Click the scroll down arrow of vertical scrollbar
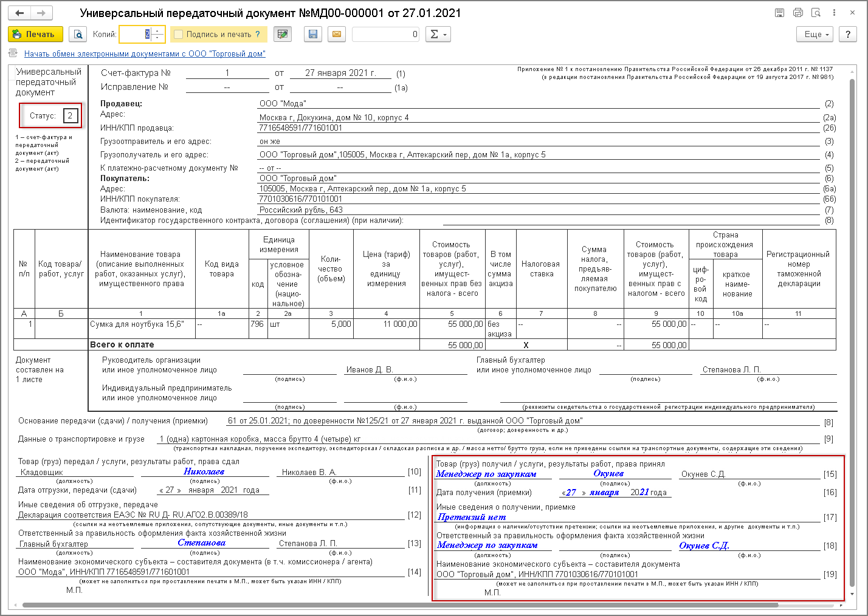The width and height of the screenshot is (868, 616). click(x=852, y=594)
